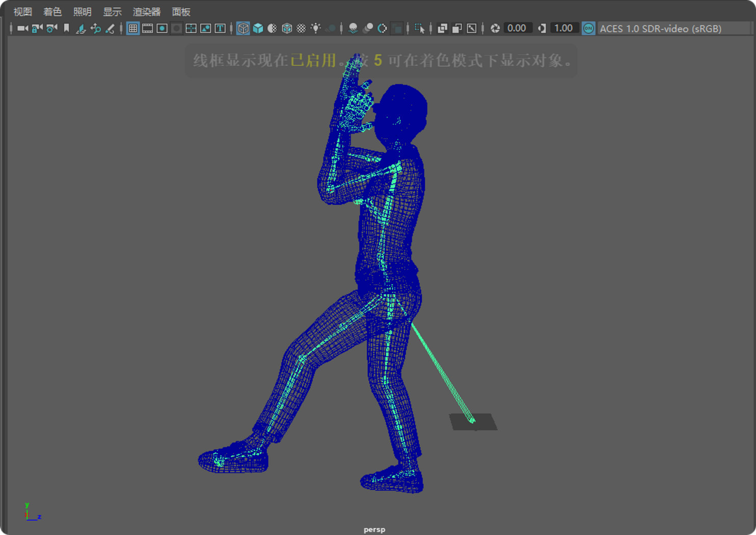
Task: Click the Select Camera icon
Action: 22,29
